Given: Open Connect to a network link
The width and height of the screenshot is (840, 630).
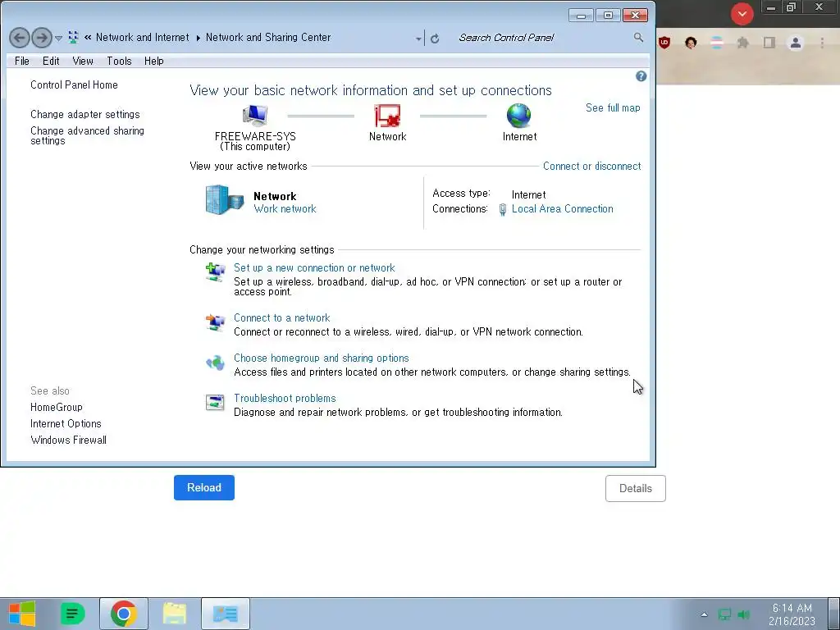Looking at the screenshot, I should 282,317.
